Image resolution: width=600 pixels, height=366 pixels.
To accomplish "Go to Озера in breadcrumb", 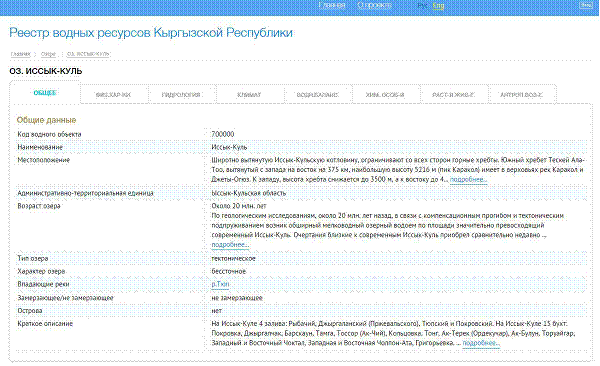I will [x=48, y=54].
